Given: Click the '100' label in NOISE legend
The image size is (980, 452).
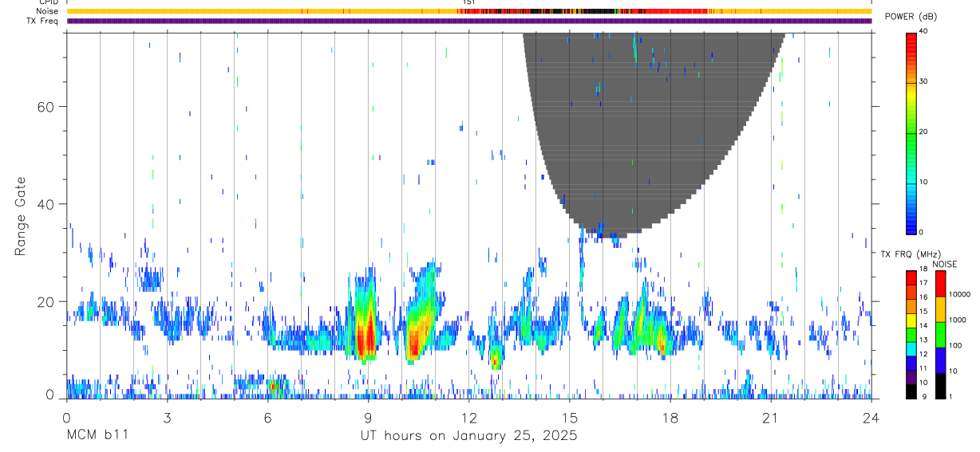Looking at the screenshot, I should point(954,346).
